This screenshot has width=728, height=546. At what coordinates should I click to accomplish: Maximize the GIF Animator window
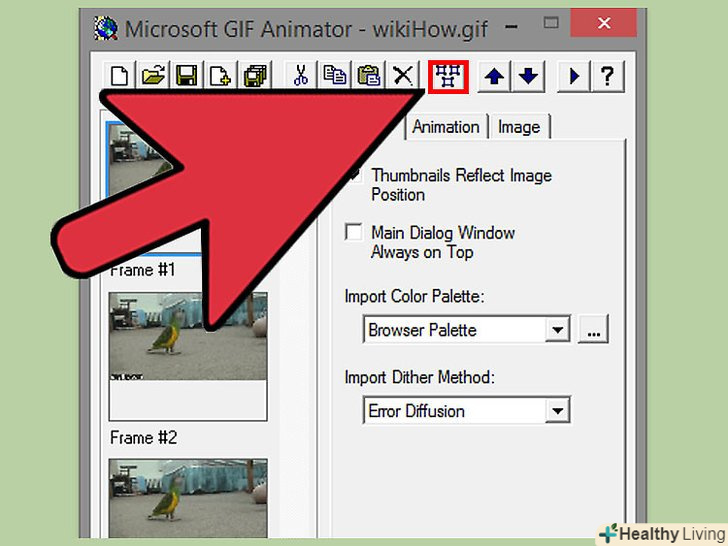pos(551,23)
